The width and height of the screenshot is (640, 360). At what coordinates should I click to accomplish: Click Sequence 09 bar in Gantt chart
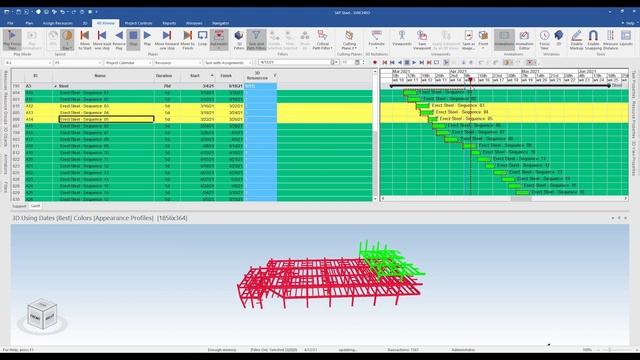pyautogui.click(x=469, y=146)
